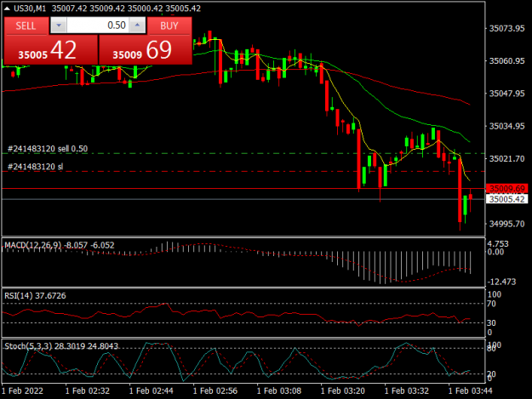This screenshot has width=532, height=399.
Task: Increase lot volume with up arrow
Action: (137, 26)
